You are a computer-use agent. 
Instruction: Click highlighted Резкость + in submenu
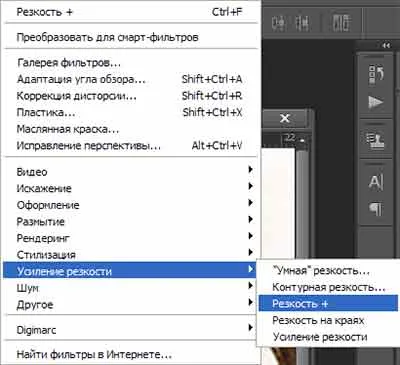coord(328,303)
